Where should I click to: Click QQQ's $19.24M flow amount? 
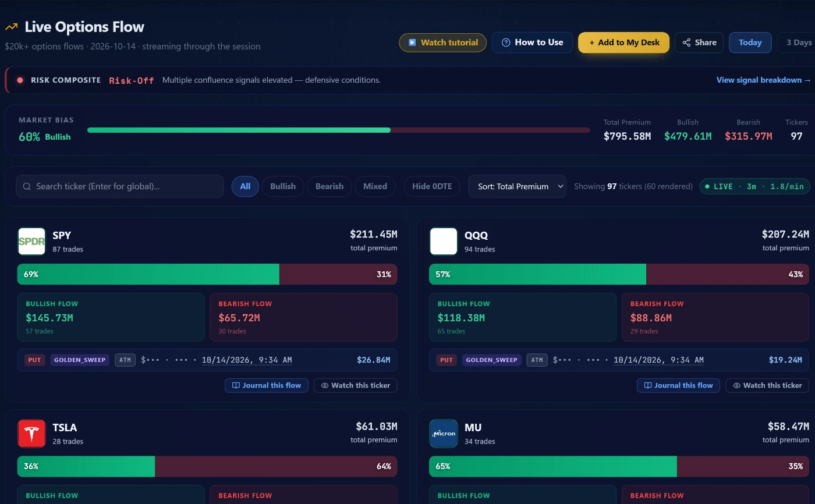point(785,360)
